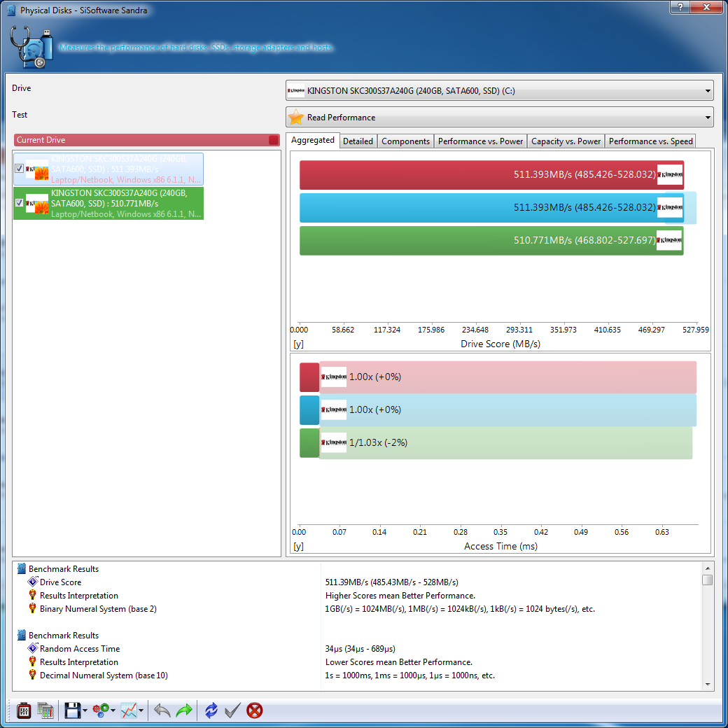Click 'Higher Scores mean Better Performance.' text
Viewport: 728px width, 728px height.
[x=400, y=596]
